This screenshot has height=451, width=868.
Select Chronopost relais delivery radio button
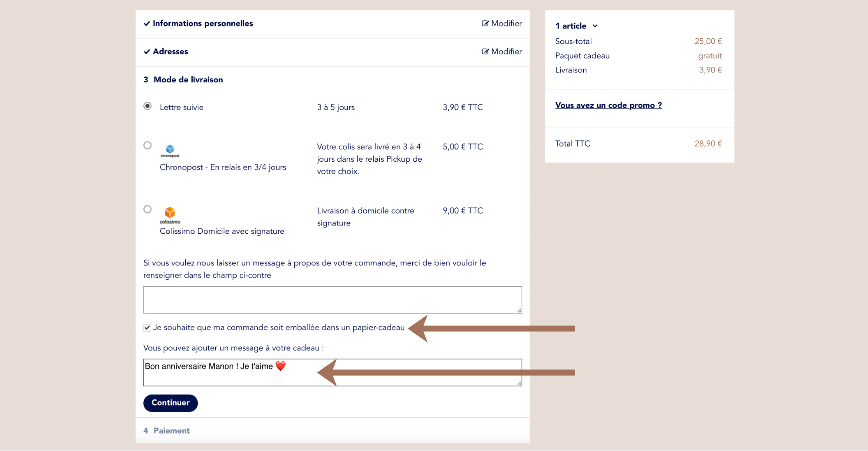tap(148, 145)
